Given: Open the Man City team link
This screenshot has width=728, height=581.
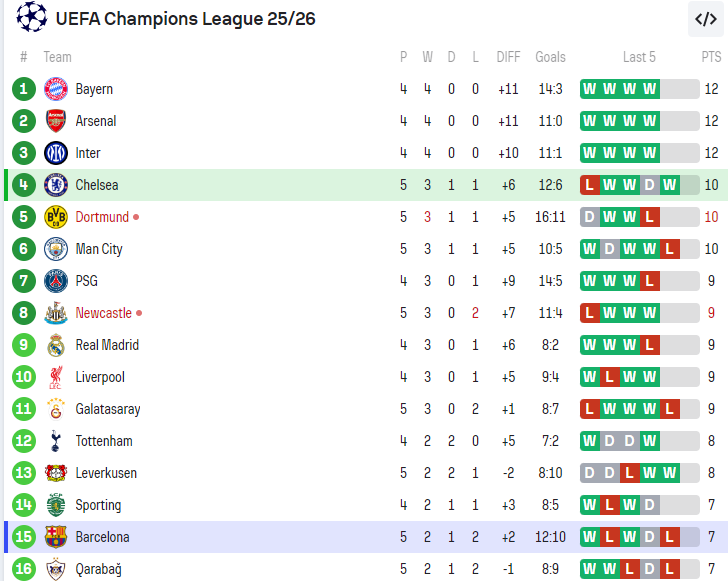Looking at the screenshot, I should [99, 249].
